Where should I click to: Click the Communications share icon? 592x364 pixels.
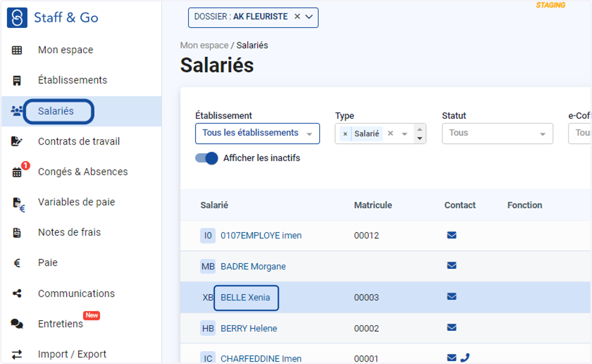point(17,293)
